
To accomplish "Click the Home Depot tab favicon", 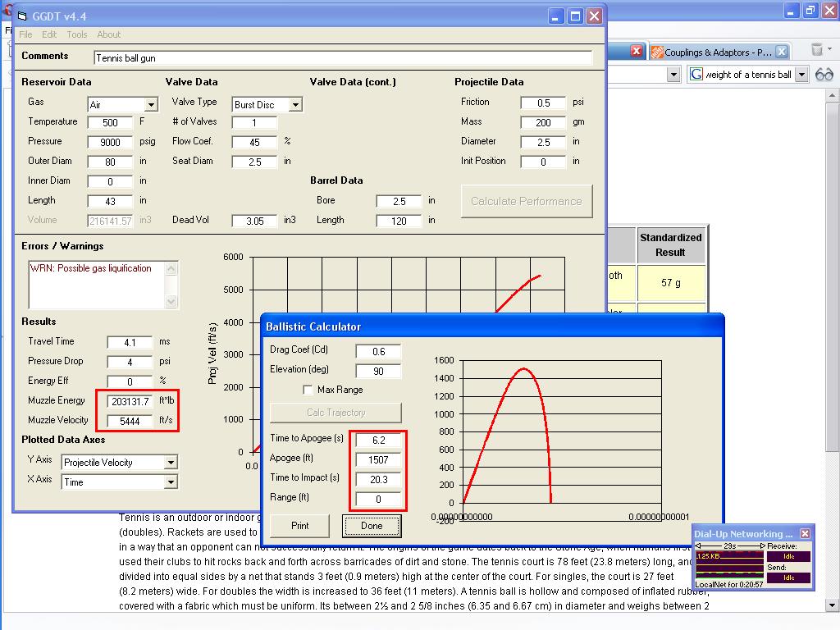I will 657,52.
